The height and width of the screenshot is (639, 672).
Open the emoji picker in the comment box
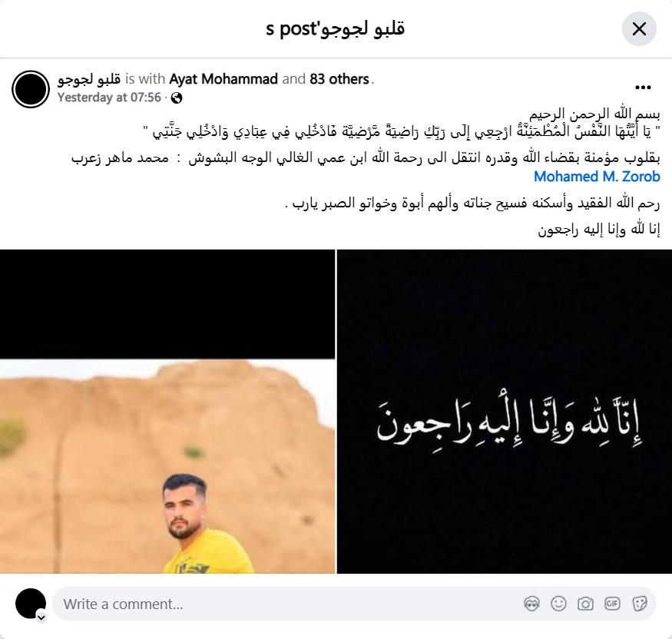coord(558,604)
